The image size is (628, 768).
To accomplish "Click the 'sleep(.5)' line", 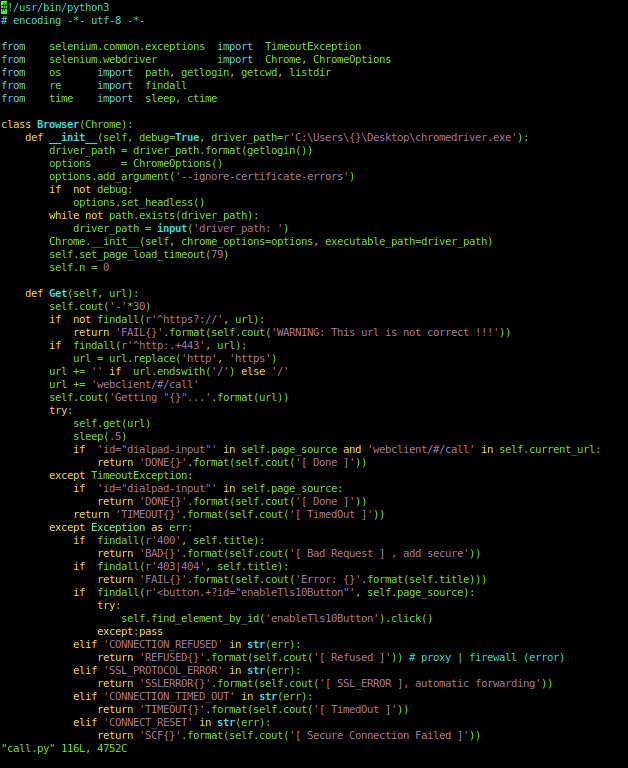I will tap(100, 436).
